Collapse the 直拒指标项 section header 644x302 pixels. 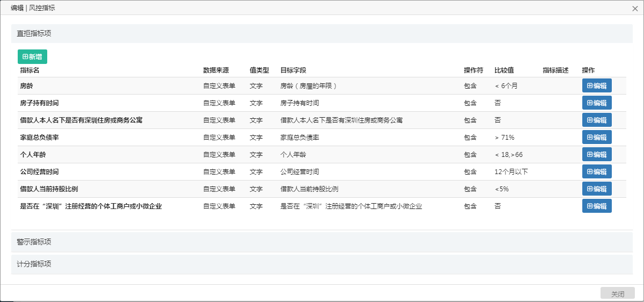34,33
